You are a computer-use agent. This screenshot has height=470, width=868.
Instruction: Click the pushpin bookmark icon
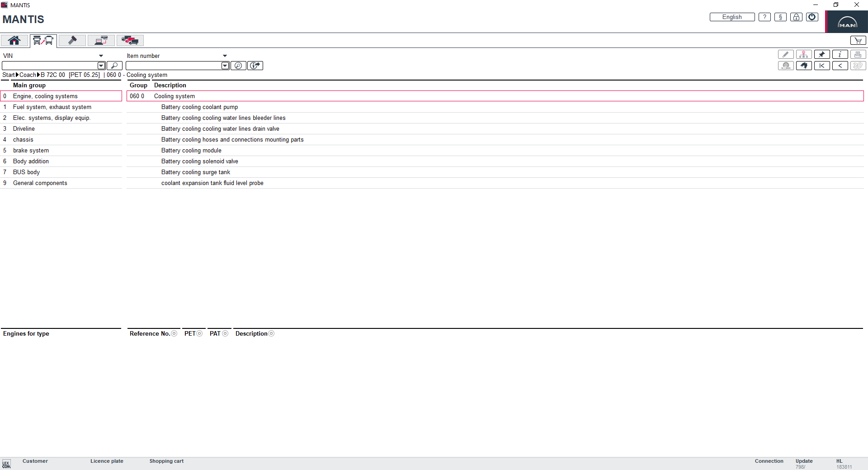tap(821, 54)
